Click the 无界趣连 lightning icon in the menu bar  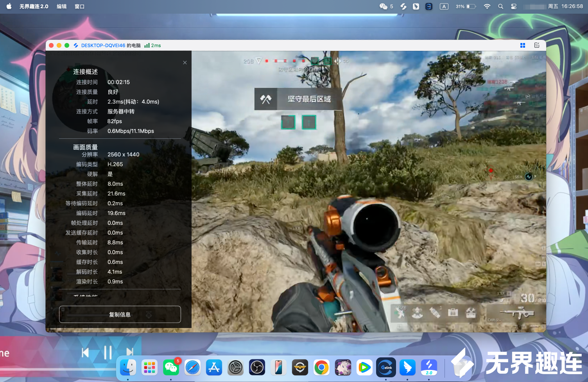(x=403, y=6)
